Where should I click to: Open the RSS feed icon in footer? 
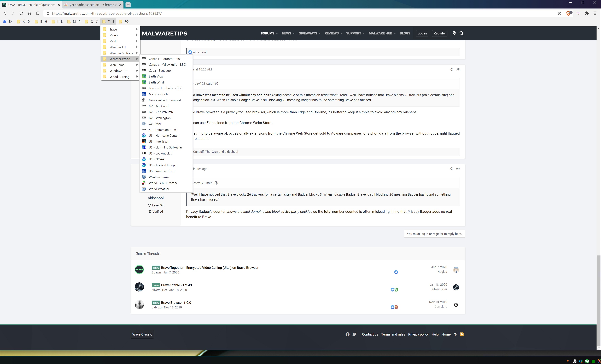462,334
